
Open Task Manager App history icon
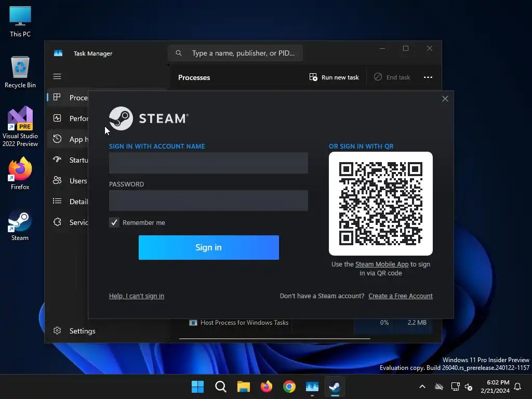[x=57, y=139]
